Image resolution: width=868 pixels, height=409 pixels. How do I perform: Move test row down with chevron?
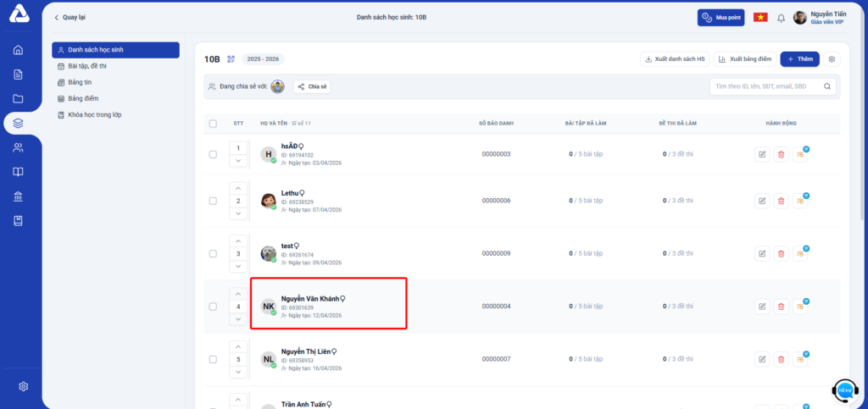coord(238,267)
